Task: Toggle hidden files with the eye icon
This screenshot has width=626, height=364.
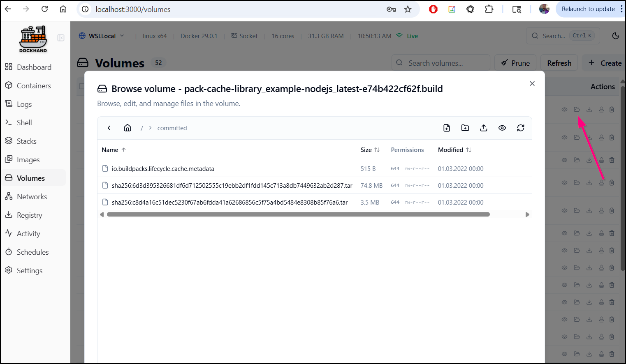Action: coord(502,128)
